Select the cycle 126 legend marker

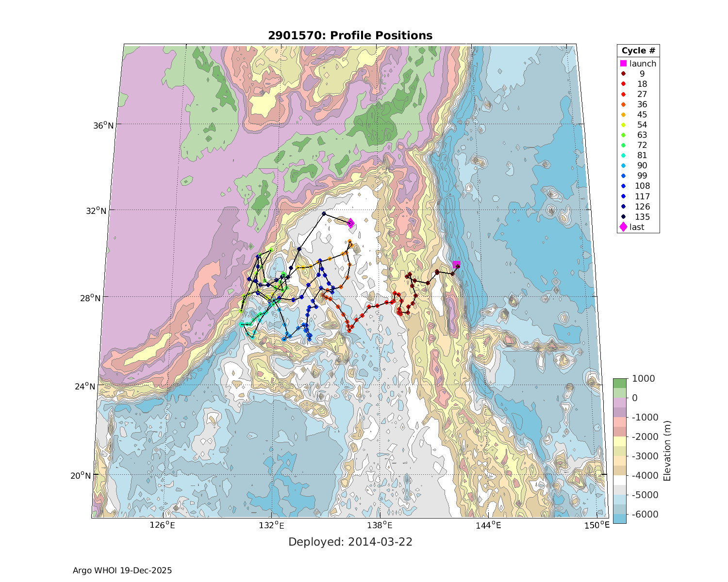pos(624,207)
